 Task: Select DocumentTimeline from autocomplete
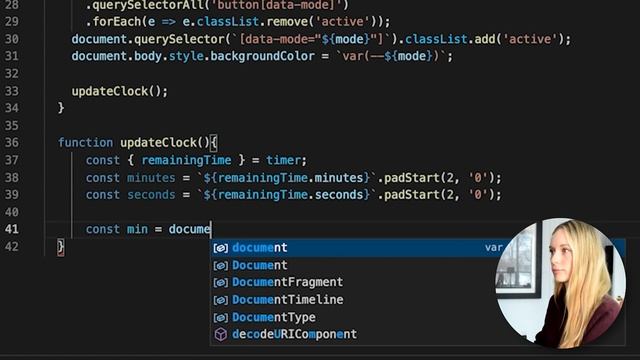(418, 300)
